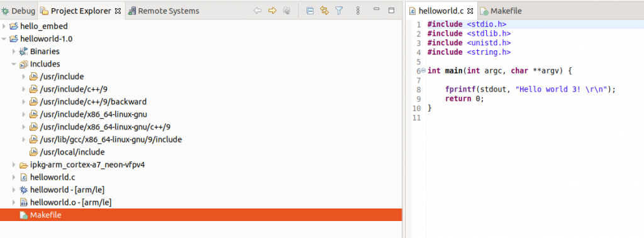Viewport: 644px width, 238px height.
Task: Expand /usr/include/x86_64-linux-gnu entry
Action: point(24,114)
